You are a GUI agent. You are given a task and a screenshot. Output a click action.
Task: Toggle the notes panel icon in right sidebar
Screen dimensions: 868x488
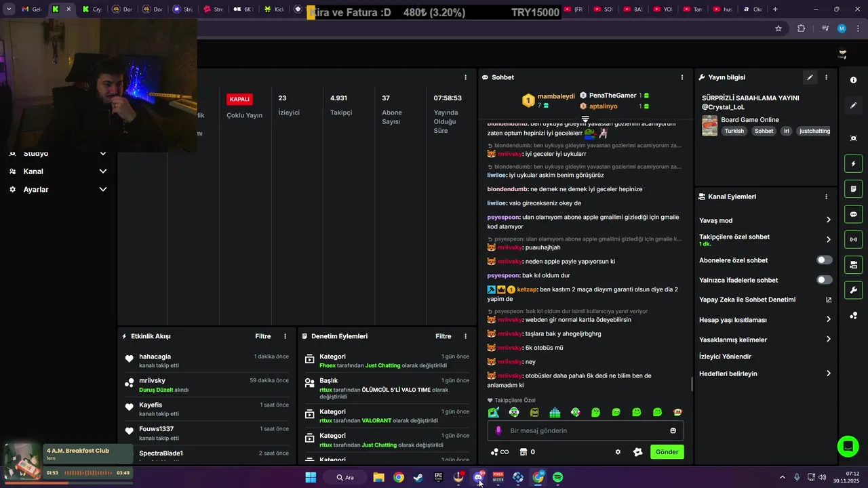tap(853, 188)
